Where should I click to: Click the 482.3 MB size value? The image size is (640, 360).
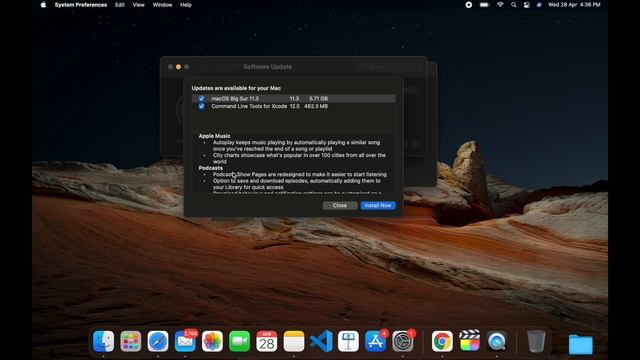click(316, 106)
